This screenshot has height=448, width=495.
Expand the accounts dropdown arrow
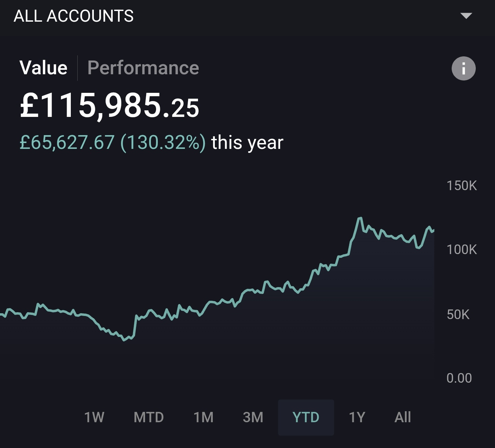[466, 16]
